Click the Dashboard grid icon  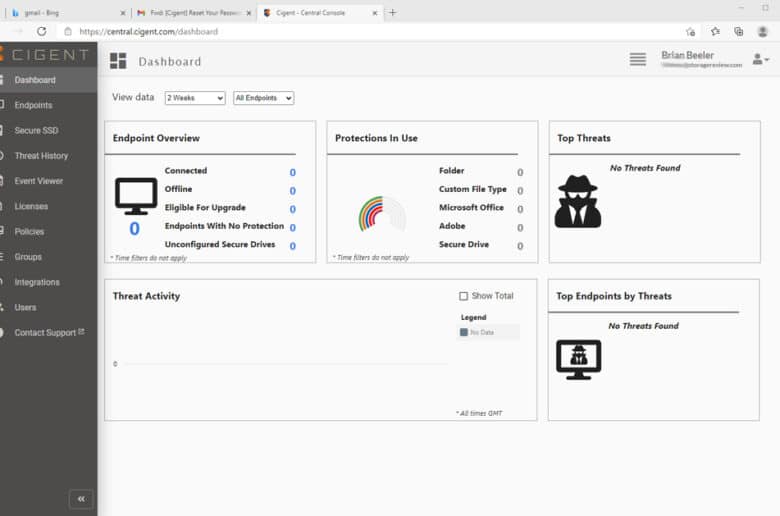pos(118,61)
